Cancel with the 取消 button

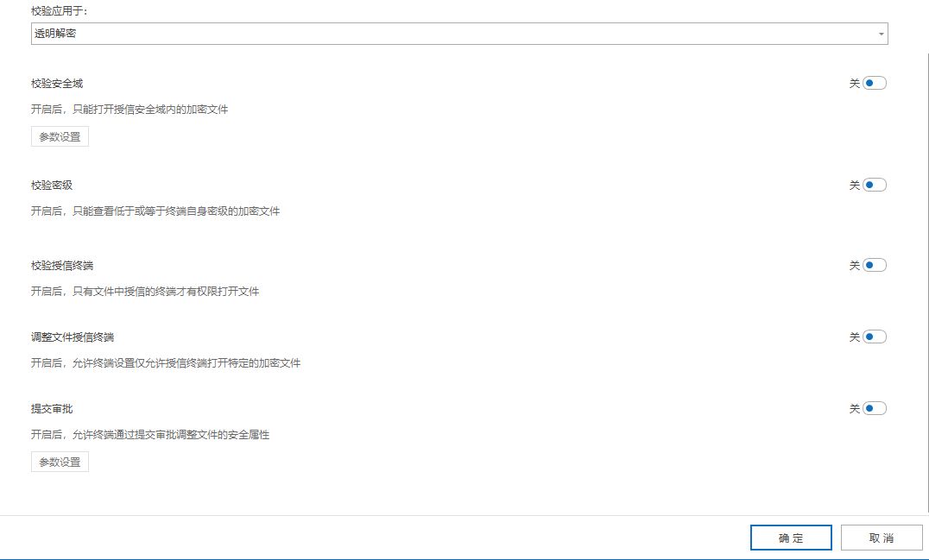[882, 538]
